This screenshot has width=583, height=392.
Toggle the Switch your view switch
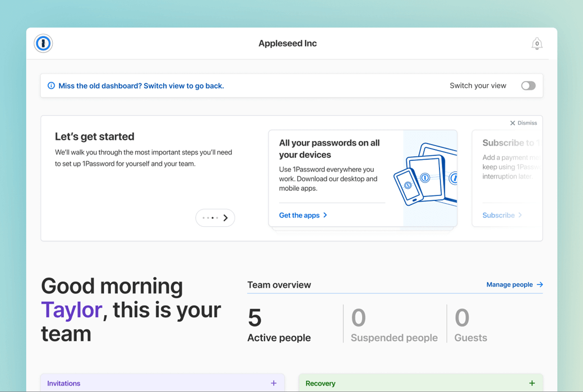528,86
